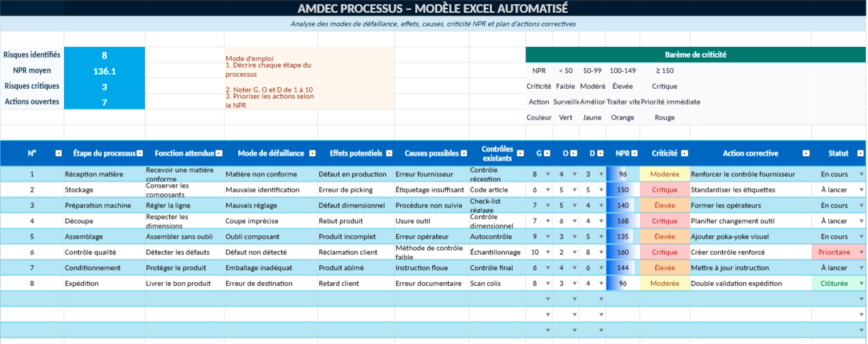Image resolution: width=868 pixels, height=344 pixels.
Task: Select the Barème de criticité header
Action: (x=695, y=55)
